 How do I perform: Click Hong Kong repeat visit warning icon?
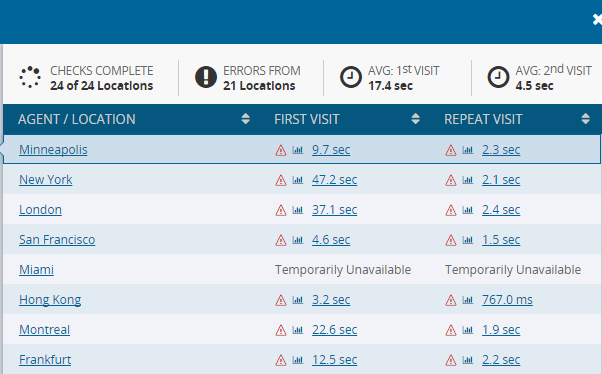pyautogui.click(x=451, y=300)
